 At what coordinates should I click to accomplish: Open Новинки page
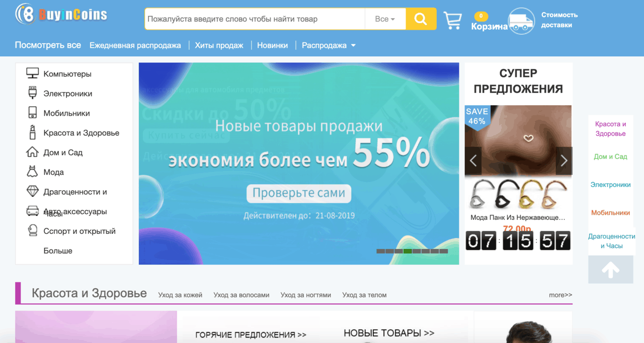272,45
